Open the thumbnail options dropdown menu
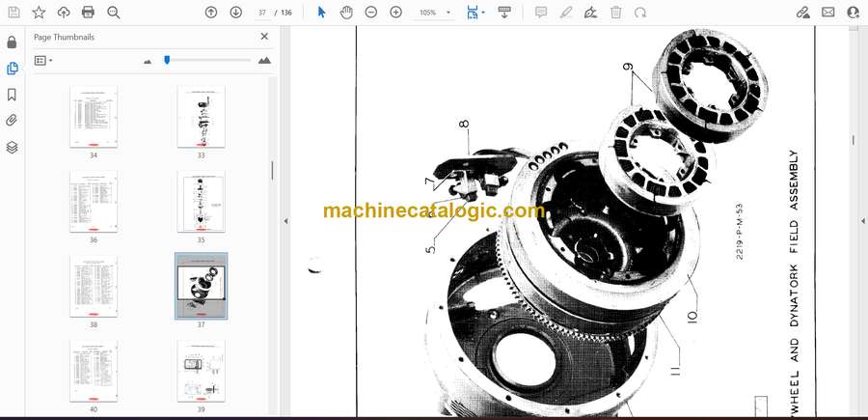The width and height of the screenshot is (868, 420). (43, 61)
